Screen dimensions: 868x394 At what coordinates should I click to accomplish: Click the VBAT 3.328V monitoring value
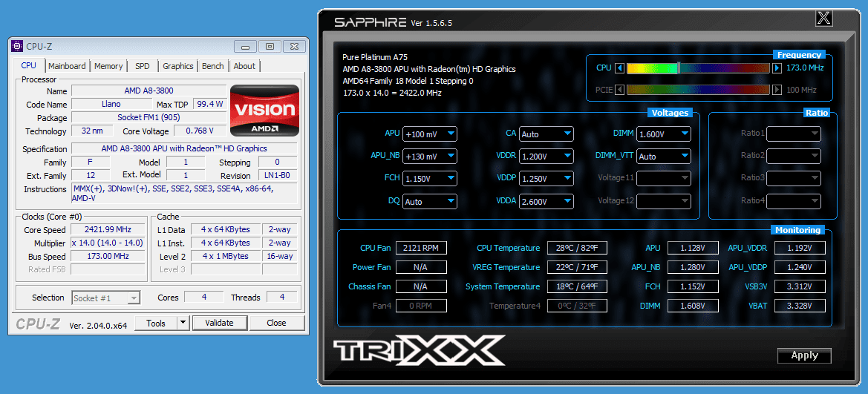coord(800,306)
